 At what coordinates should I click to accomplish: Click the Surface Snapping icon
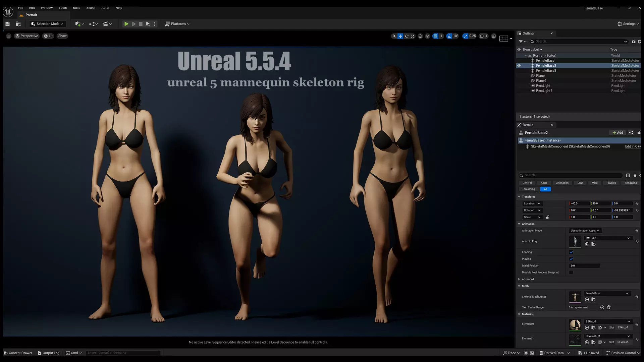tap(427, 36)
